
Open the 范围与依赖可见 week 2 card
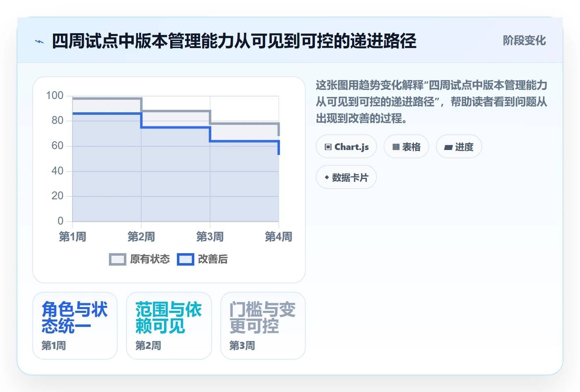point(169,326)
